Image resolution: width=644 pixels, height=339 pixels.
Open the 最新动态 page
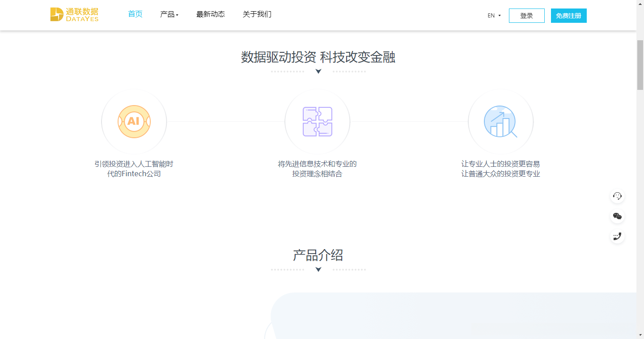211,14
